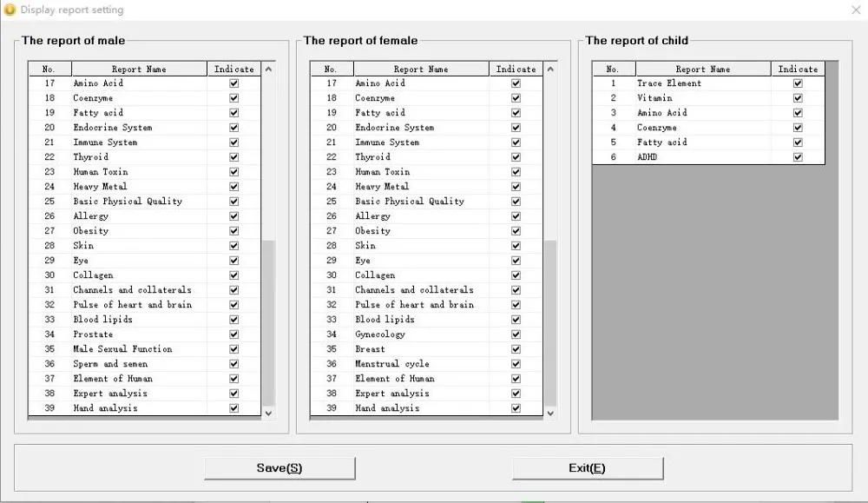Click the scroll-up arrow of the male list

point(268,67)
